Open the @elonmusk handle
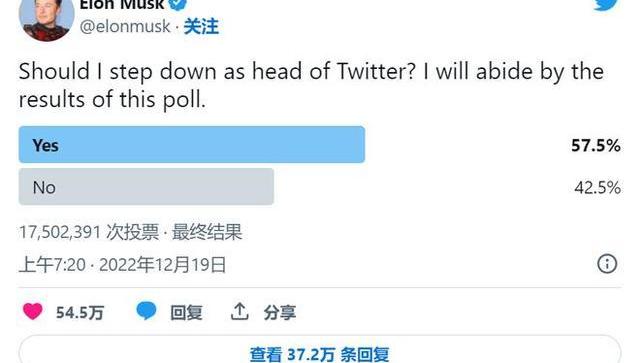Viewport: 640px width, 363px height. pyautogui.click(x=125, y=27)
